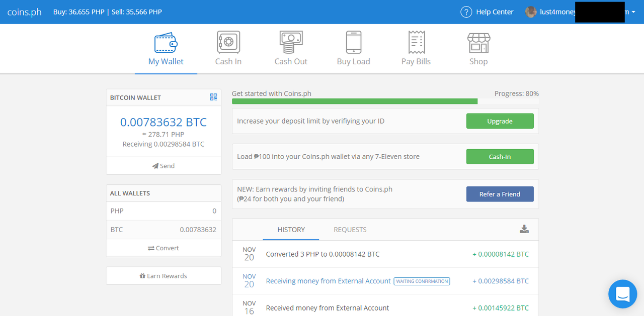Open the Pay Bills icon
The height and width of the screenshot is (316, 644).
pyautogui.click(x=416, y=42)
